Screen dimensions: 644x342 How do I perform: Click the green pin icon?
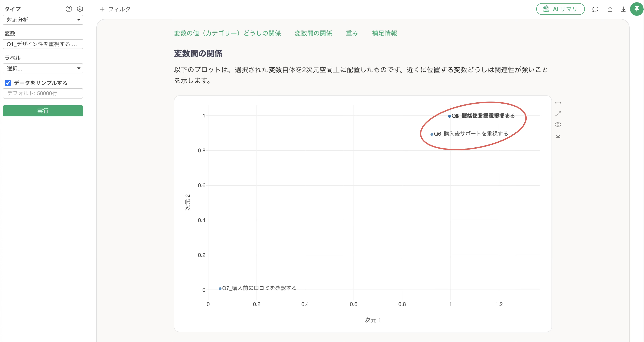click(636, 9)
